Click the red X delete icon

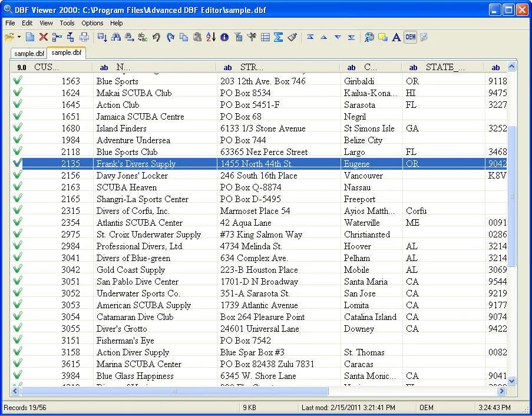tap(44, 37)
